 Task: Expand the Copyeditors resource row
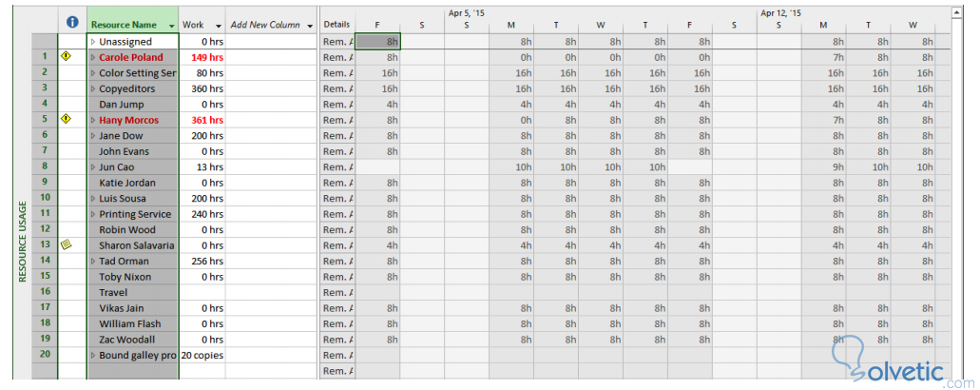[93, 88]
